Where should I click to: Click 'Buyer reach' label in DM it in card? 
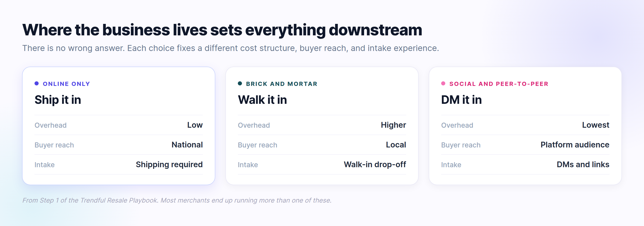(x=461, y=145)
